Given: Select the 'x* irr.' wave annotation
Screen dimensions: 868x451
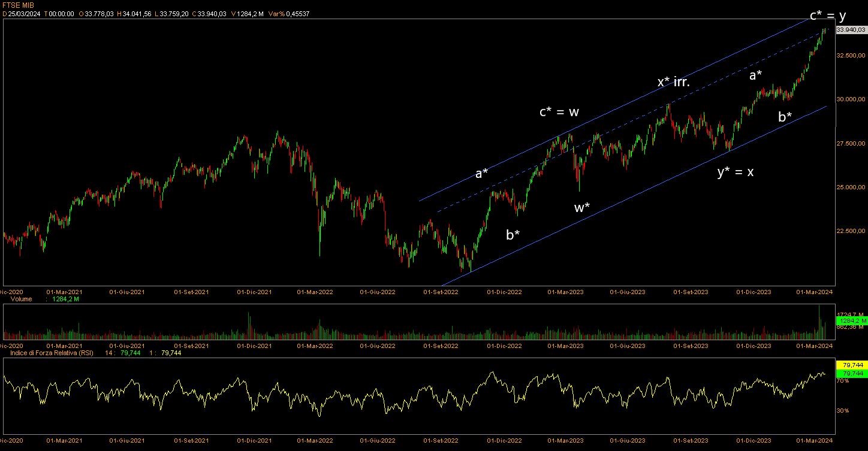Looking at the screenshot, I should tap(673, 82).
